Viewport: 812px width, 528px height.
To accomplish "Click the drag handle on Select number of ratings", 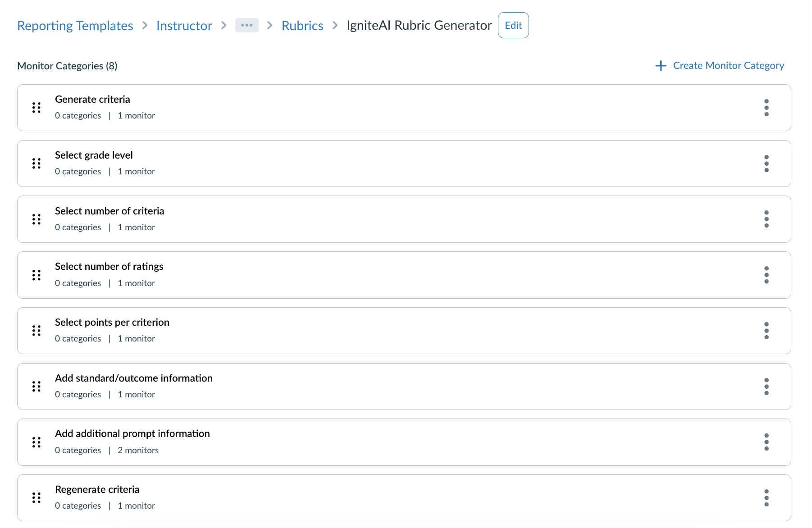I will pyautogui.click(x=36, y=275).
